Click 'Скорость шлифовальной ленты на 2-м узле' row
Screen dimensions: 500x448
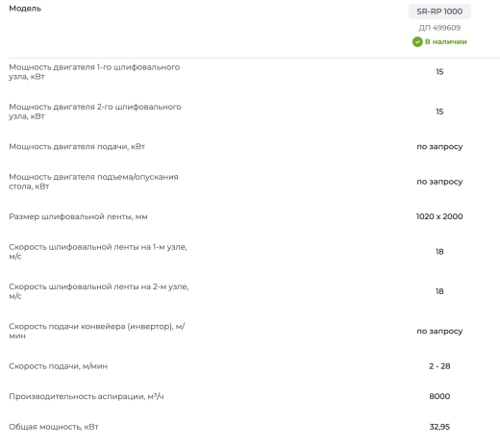tap(255, 291)
